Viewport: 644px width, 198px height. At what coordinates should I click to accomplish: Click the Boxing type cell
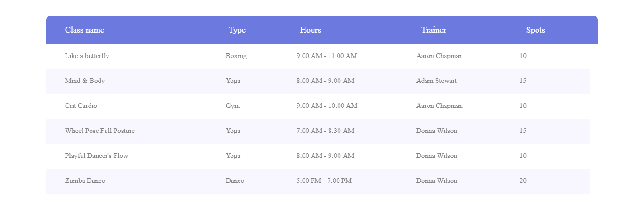pos(236,56)
